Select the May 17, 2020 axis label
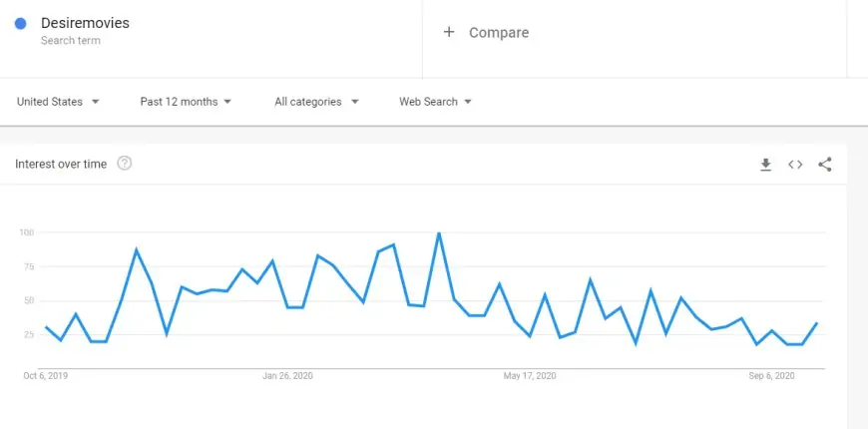The width and height of the screenshot is (868, 429). click(x=530, y=376)
